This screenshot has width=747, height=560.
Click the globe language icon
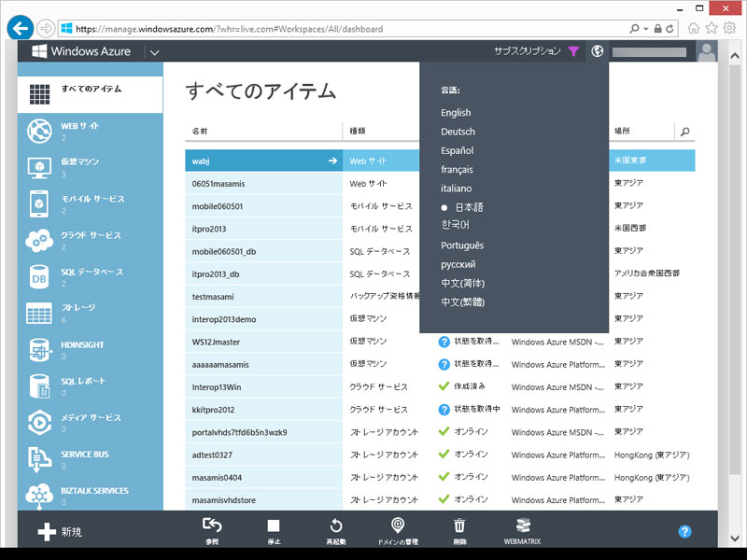click(x=597, y=51)
